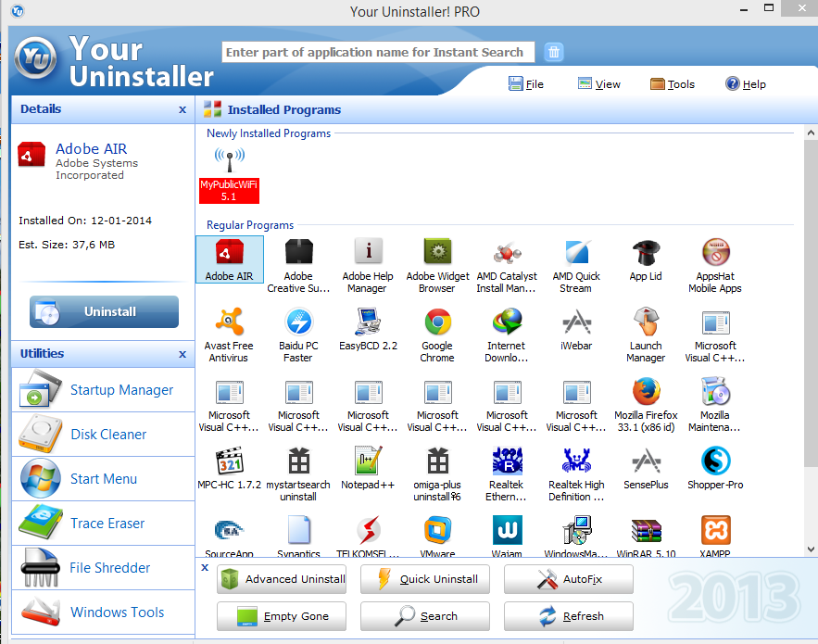Click the Empty Gone button
The width and height of the screenshot is (818, 644).
[x=282, y=616]
